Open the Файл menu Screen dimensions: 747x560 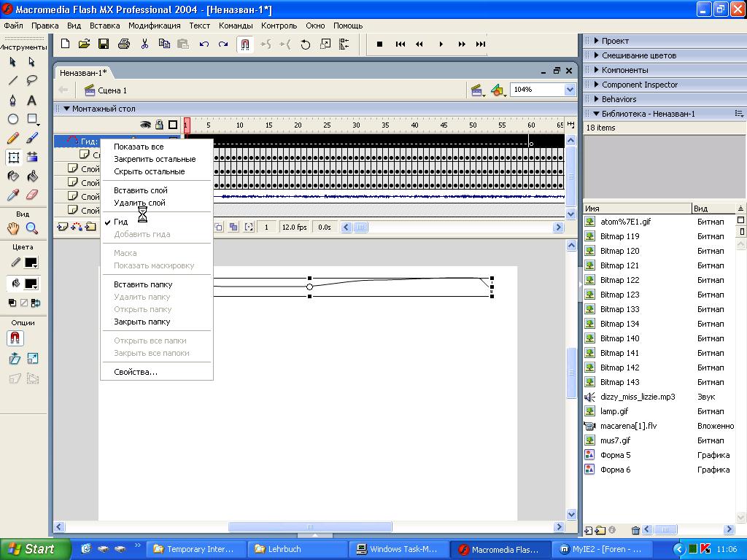(x=13, y=26)
